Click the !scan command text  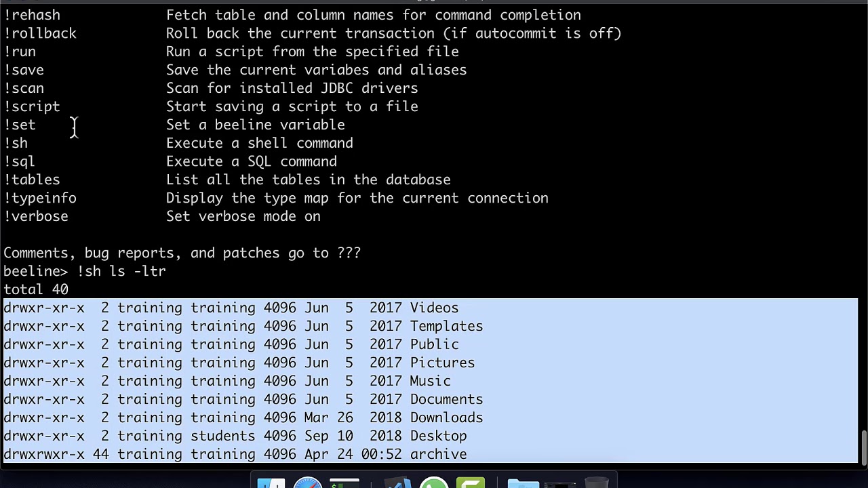(24, 88)
